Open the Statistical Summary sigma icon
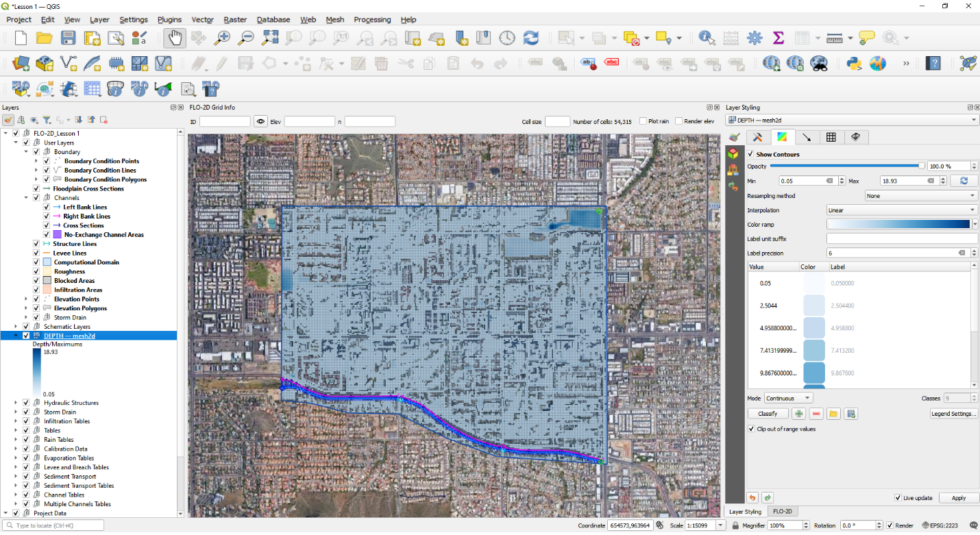This screenshot has width=980, height=535. (778, 38)
